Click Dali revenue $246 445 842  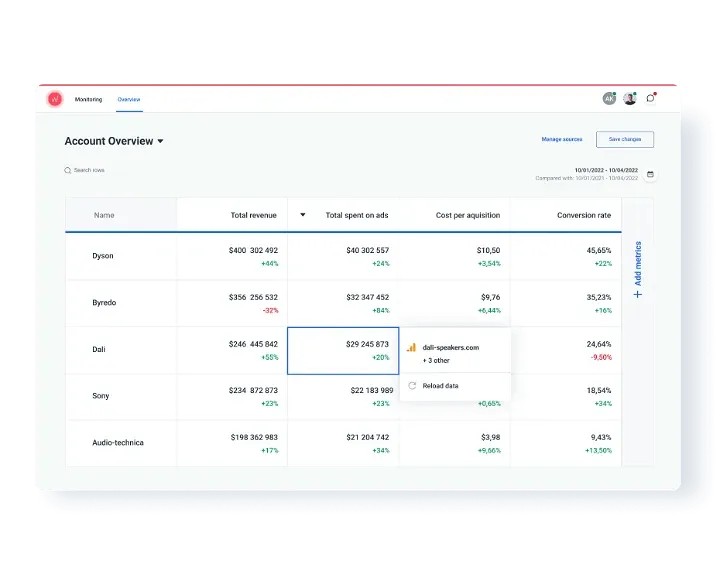pyautogui.click(x=253, y=344)
